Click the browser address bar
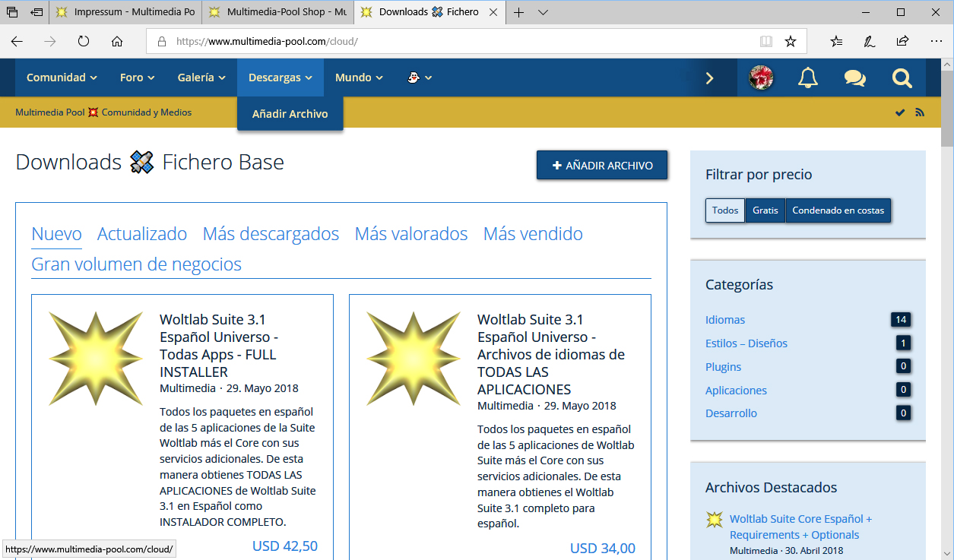The height and width of the screenshot is (560, 954). 456,42
